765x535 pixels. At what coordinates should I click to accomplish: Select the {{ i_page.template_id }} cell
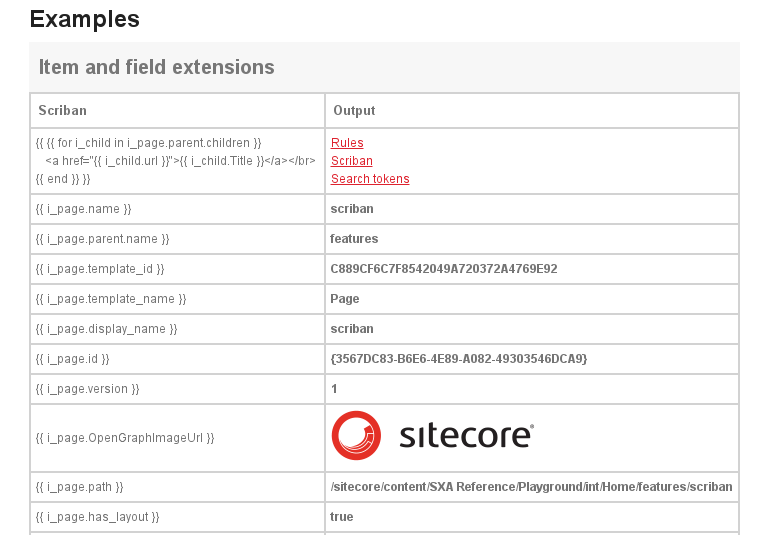[177, 269]
